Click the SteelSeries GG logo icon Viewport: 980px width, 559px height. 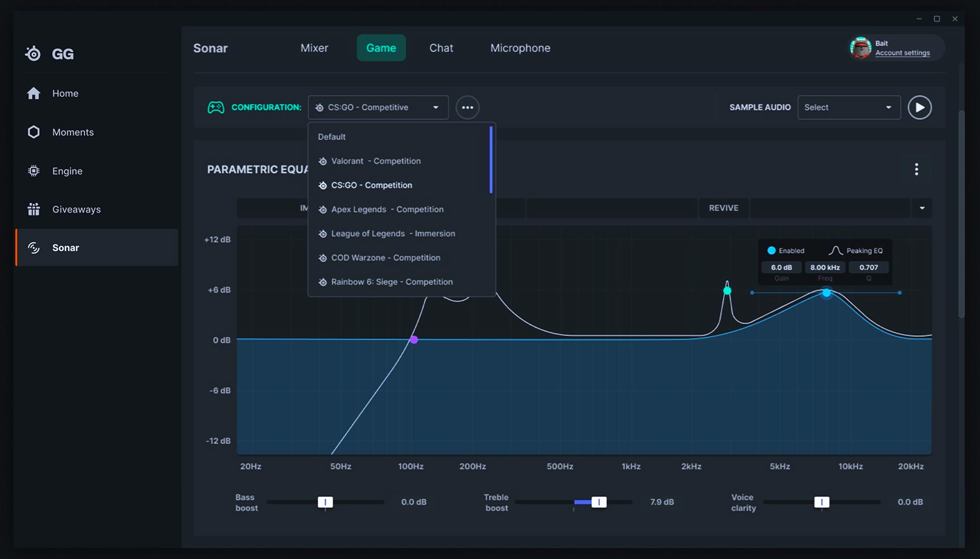tap(33, 53)
